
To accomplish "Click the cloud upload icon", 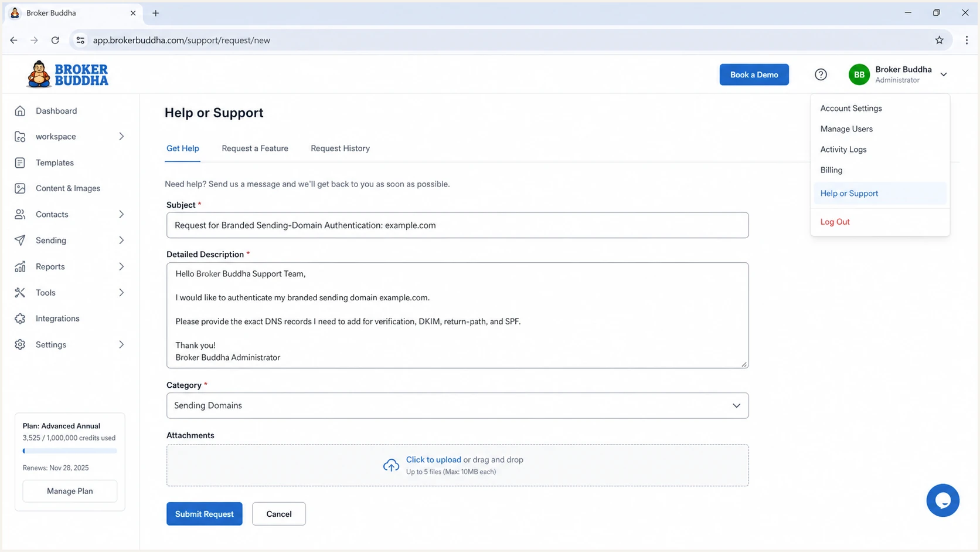I will [391, 465].
